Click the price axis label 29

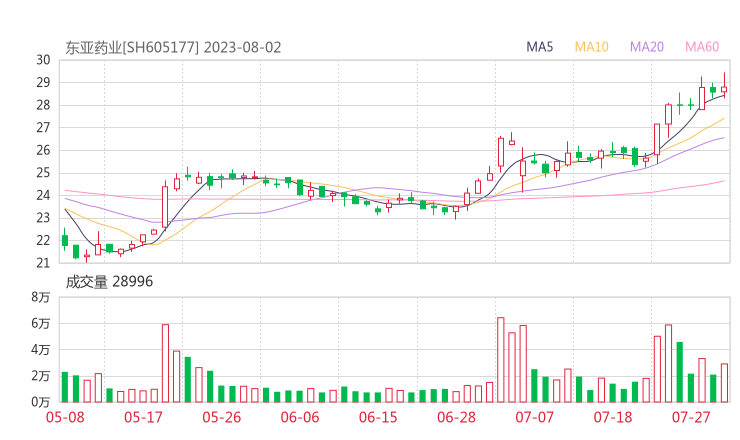(43, 83)
